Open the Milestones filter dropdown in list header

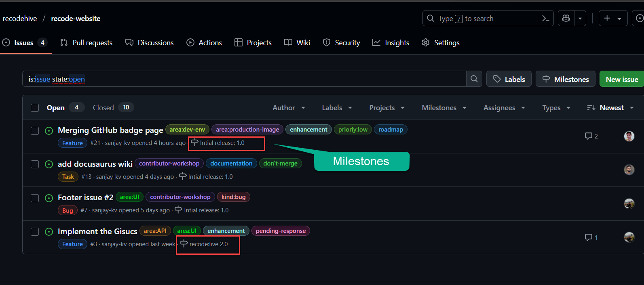(x=444, y=108)
